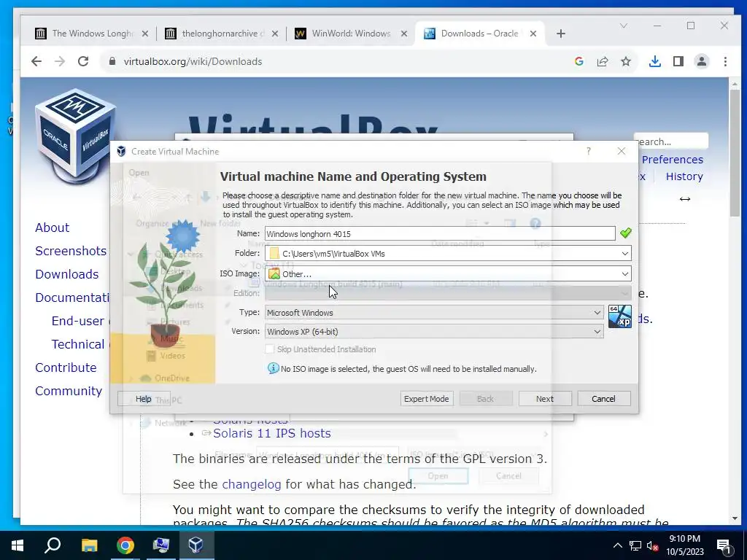
Task: Bookmark this page with star icon
Action: pyautogui.click(x=626, y=61)
